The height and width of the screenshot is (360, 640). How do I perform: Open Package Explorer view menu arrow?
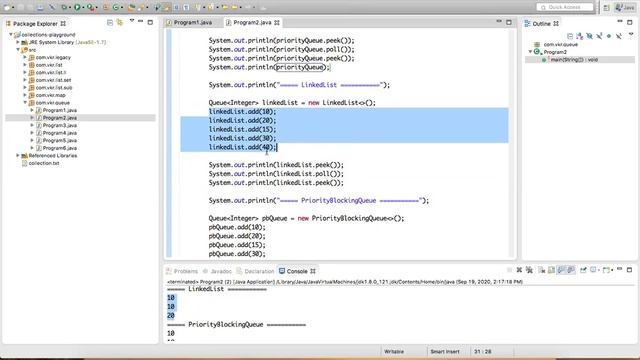point(132,20)
